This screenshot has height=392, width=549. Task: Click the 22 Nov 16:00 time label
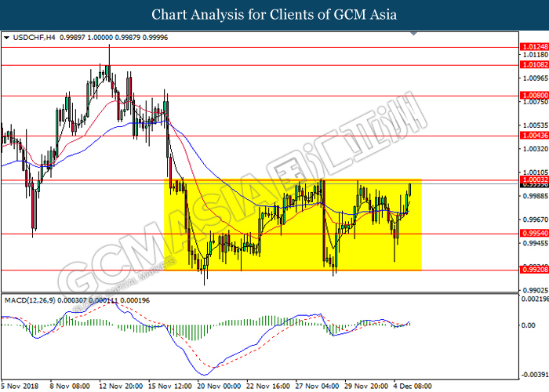(268, 386)
